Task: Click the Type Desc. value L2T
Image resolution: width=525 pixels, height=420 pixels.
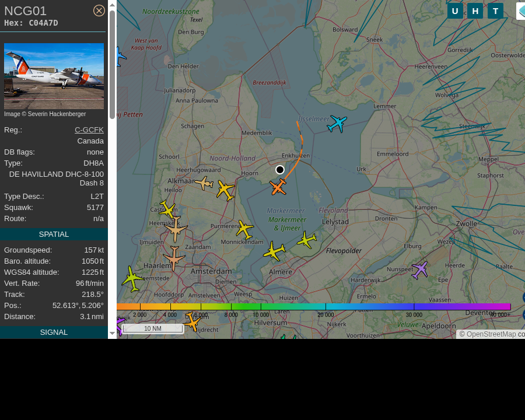Action: tap(97, 197)
